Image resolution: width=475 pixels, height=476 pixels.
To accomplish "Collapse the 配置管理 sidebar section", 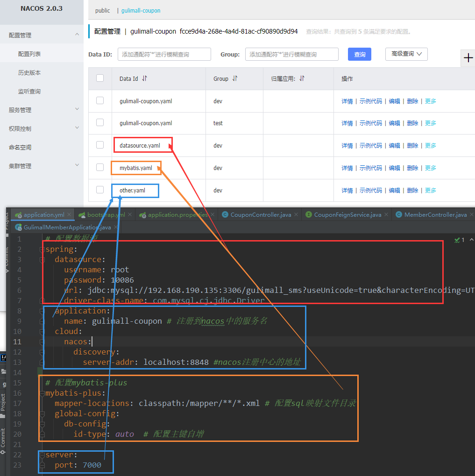I will click(x=42, y=35).
